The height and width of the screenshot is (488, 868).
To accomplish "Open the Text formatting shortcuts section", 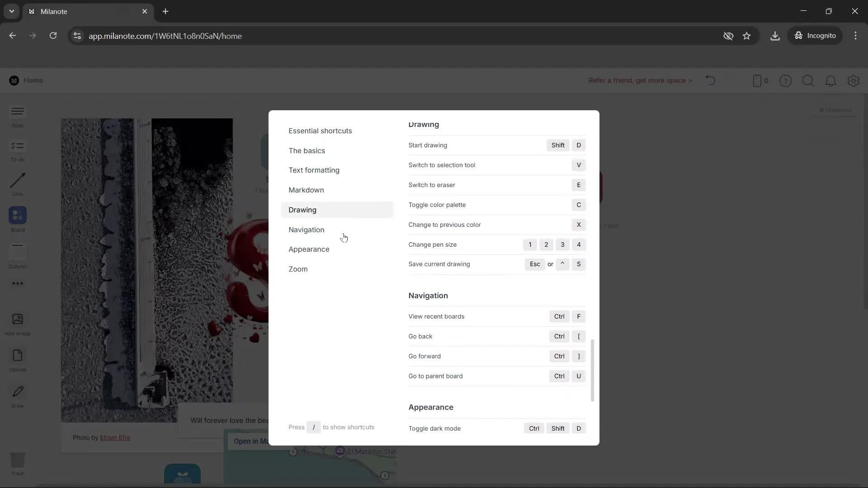I will point(314,170).
